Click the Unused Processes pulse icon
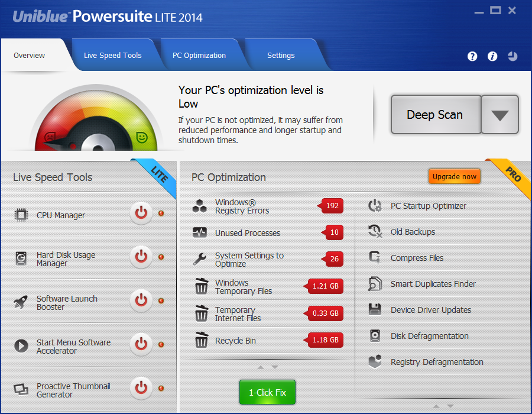The width and height of the screenshot is (532, 414). tap(200, 232)
